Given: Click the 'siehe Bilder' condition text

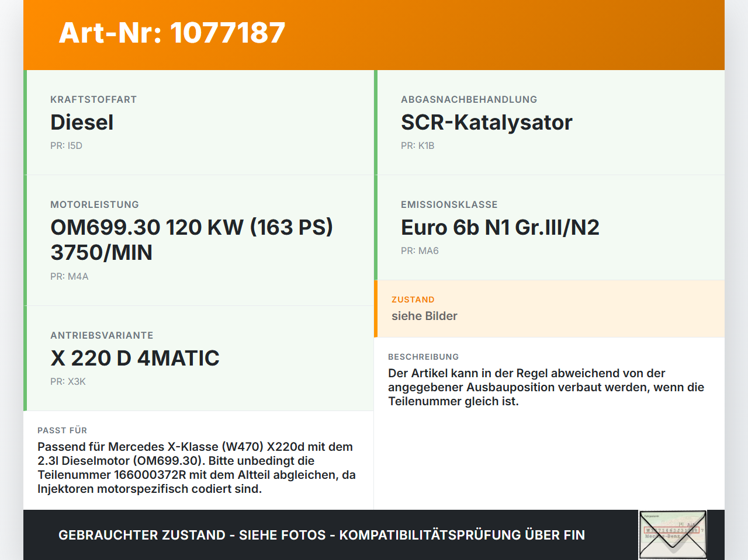Looking at the screenshot, I should pyautogui.click(x=424, y=316).
